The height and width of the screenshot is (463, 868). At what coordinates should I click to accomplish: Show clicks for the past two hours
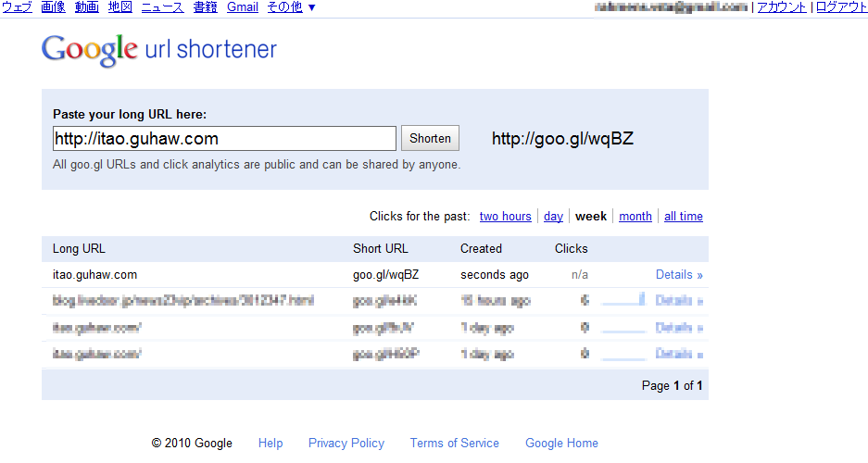[x=506, y=217]
